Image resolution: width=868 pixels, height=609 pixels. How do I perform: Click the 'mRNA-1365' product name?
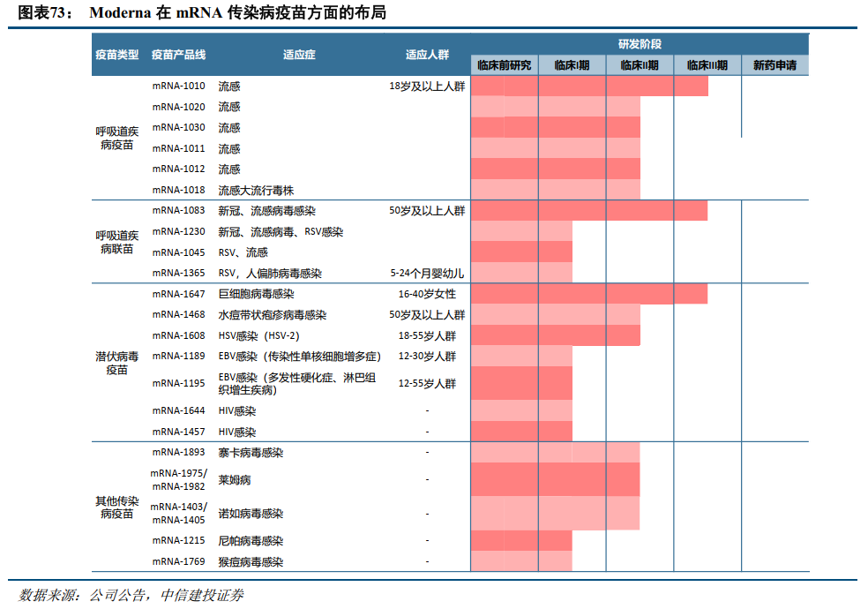pos(179,273)
